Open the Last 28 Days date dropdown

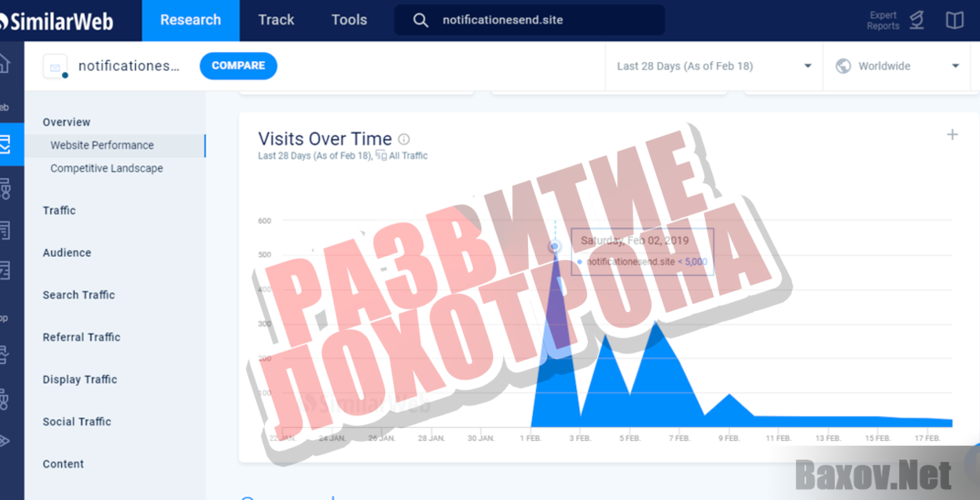click(714, 66)
